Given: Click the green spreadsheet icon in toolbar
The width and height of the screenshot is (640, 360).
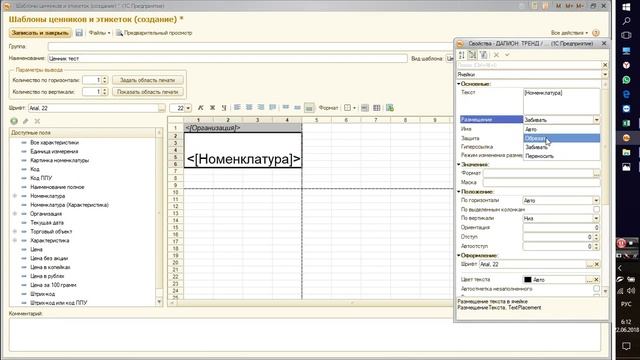Looking at the screenshot, I should tap(390, 108).
